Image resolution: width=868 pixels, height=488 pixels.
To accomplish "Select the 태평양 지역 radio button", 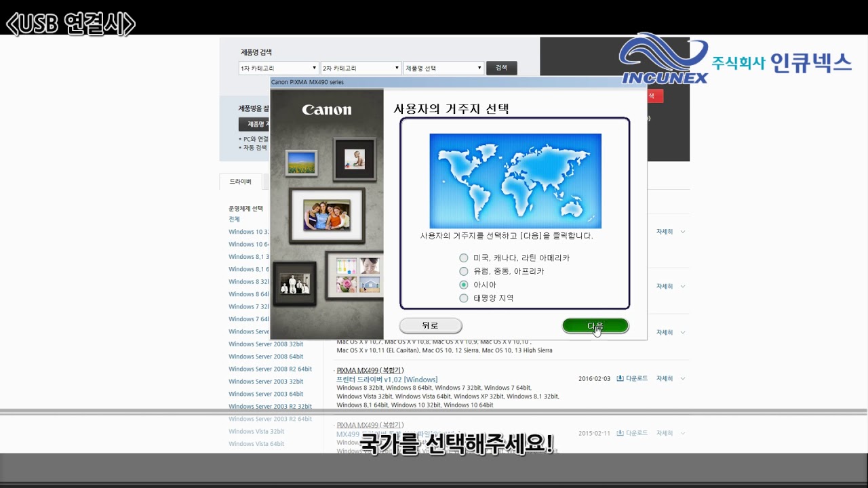I will pos(464,298).
